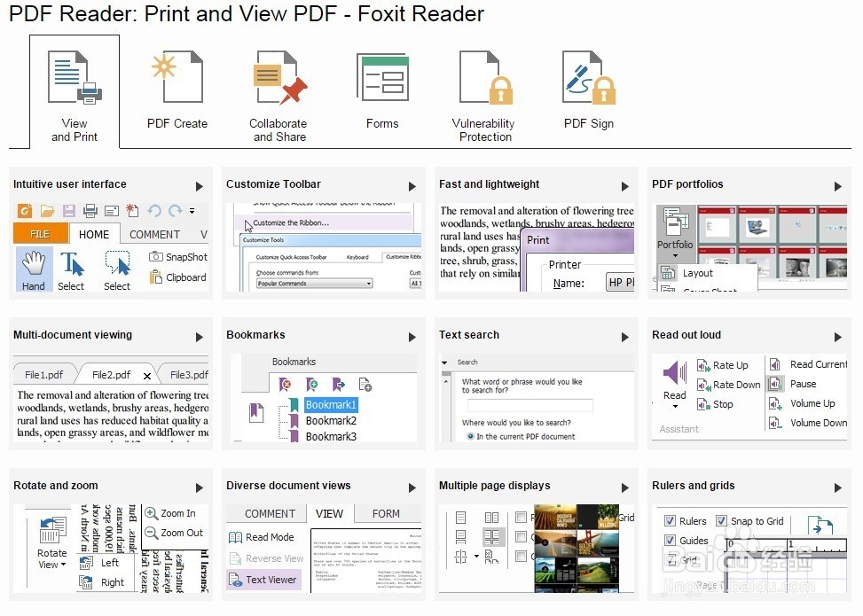Expand the Customize Toolbar arrow
Viewport: 863px width, 616px height.
[x=412, y=186]
